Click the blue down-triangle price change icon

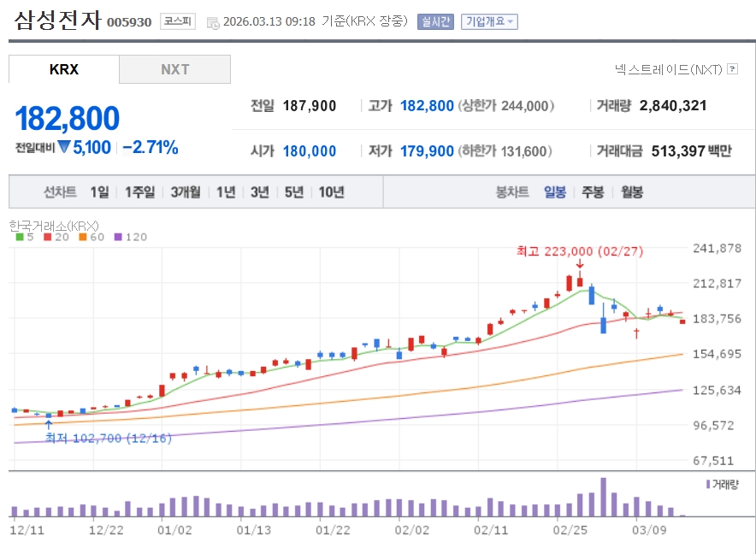(x=64, y=147)
